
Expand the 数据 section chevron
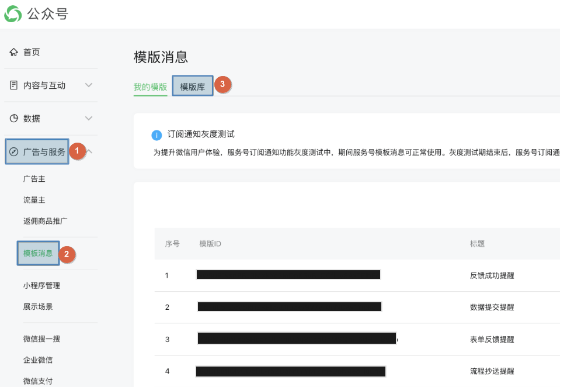point(89,119)
